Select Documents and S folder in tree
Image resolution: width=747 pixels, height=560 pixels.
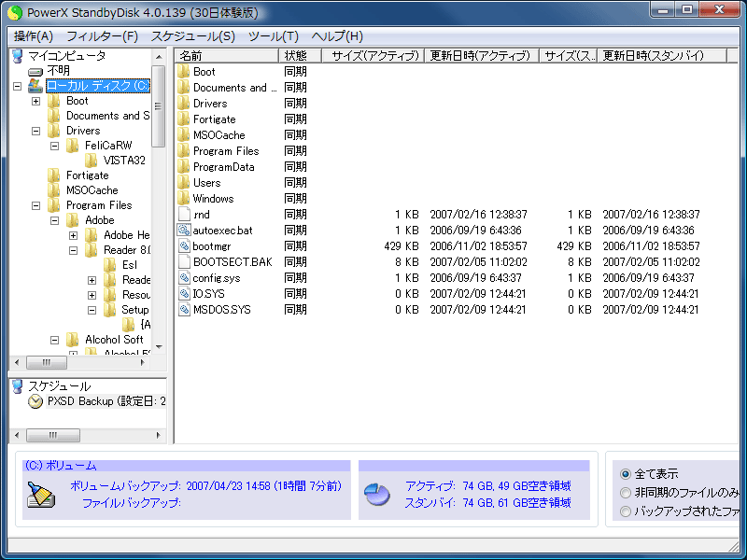[x=107, y=116]
